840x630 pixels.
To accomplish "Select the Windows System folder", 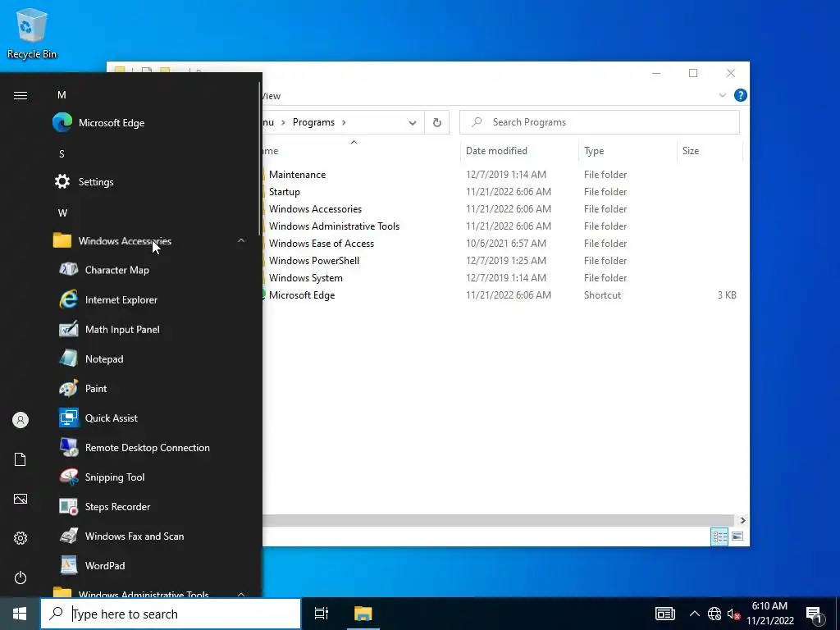I will 305,277.
